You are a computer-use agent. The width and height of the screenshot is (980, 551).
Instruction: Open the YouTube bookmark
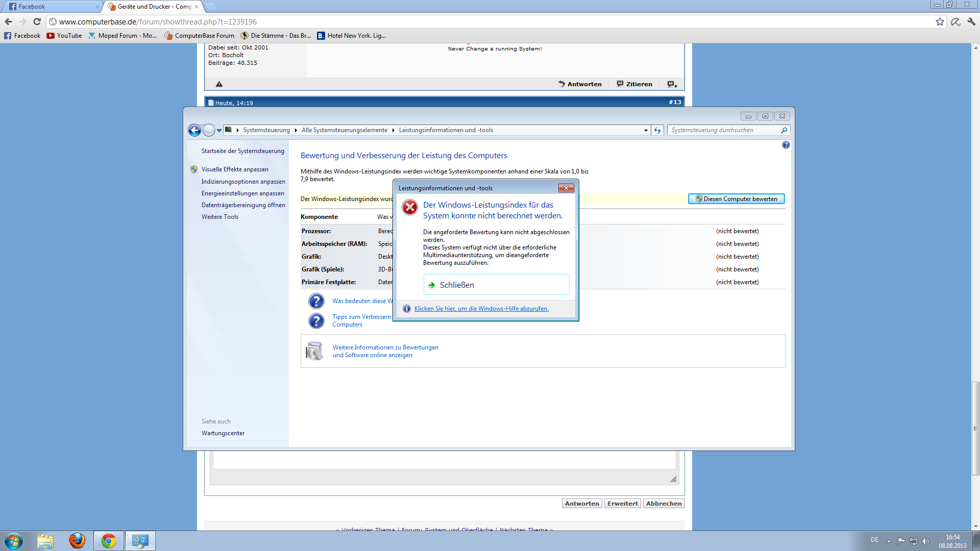point(64,36)
